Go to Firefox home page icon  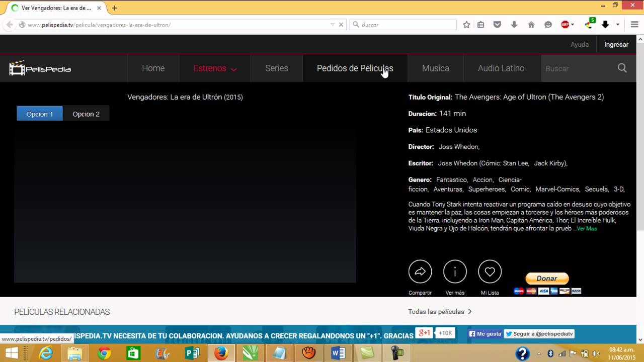click(531, 25)
